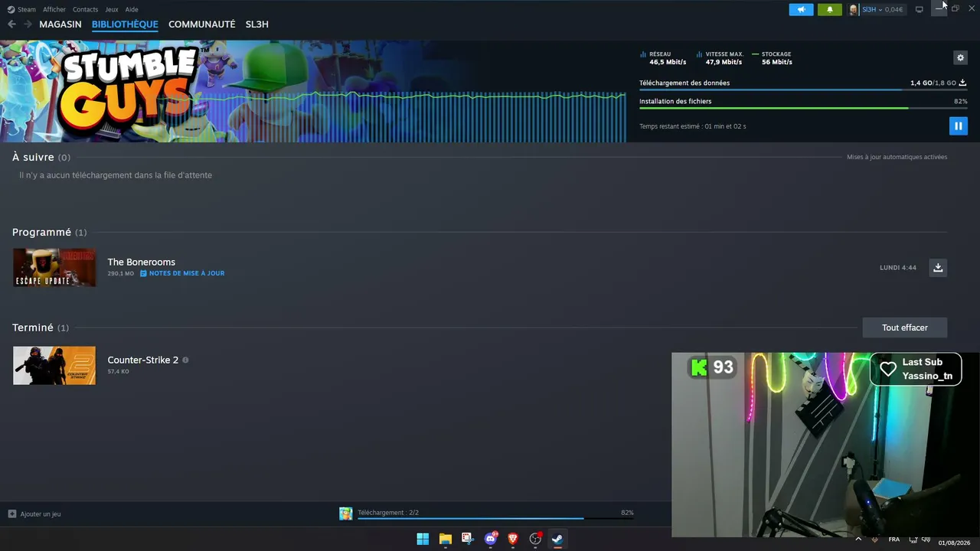Click the Téléchargement : 2/2 status
The width and height of the screenshot is (980, 551).
pos(388,513)
